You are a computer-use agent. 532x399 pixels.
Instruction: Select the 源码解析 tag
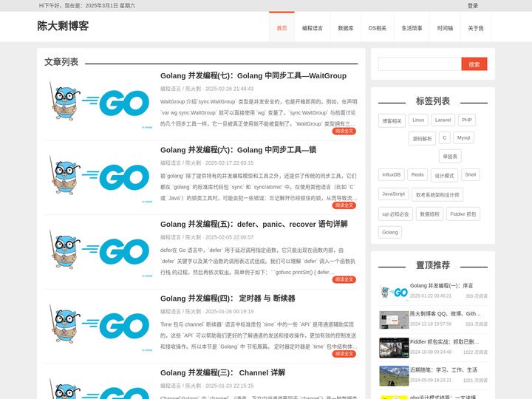pos(422,138)
